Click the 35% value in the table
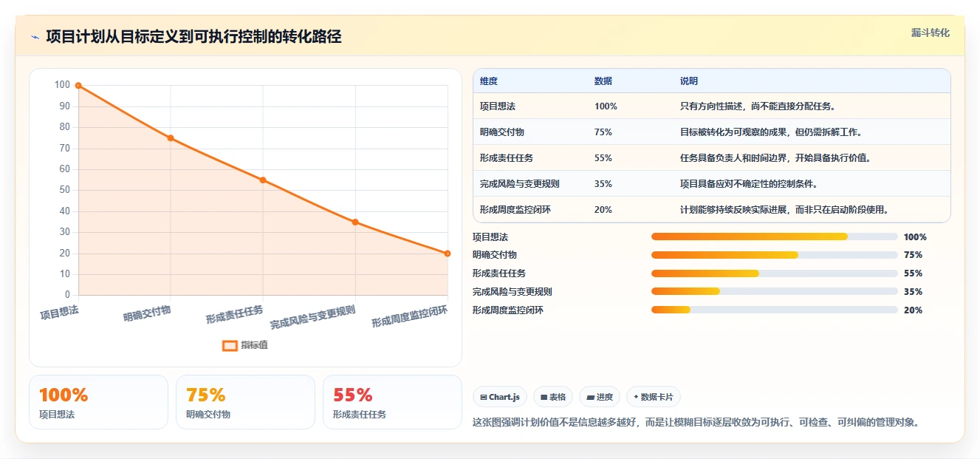980x459 pixels. [x=603, y=184]
